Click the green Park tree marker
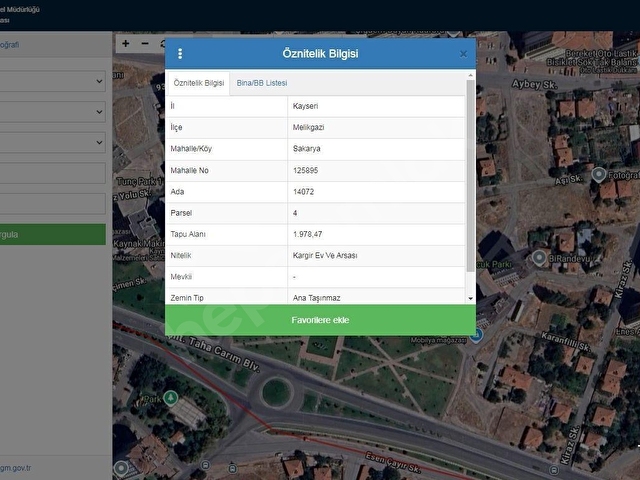Image resolution: width=640 pixels, height=480 pixels. coord(171,398)
